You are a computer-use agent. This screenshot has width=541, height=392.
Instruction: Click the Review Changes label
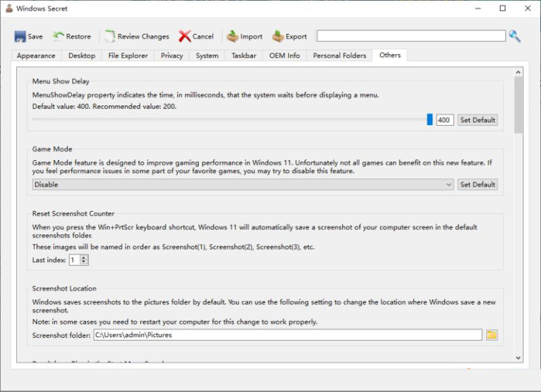pos(143,36)
